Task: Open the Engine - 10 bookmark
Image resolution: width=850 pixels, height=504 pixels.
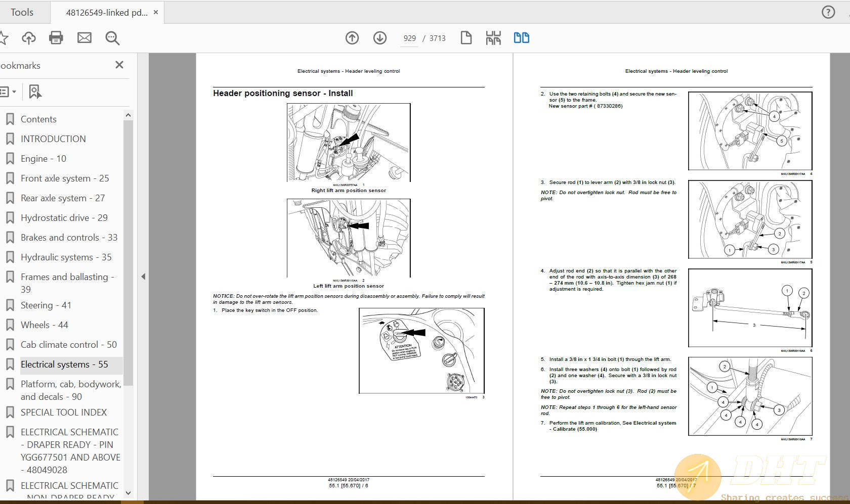Action: (44, 159)
